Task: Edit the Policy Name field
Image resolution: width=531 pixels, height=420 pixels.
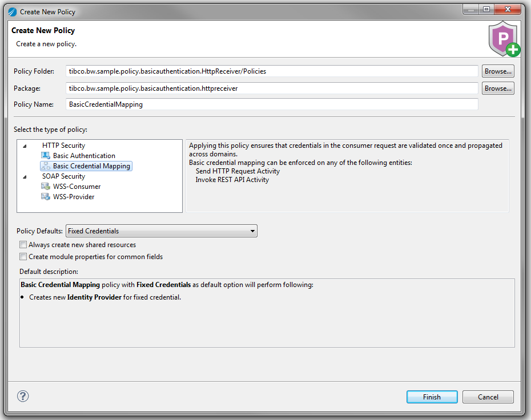Action: pyautogui.click(x=272, y=104)
